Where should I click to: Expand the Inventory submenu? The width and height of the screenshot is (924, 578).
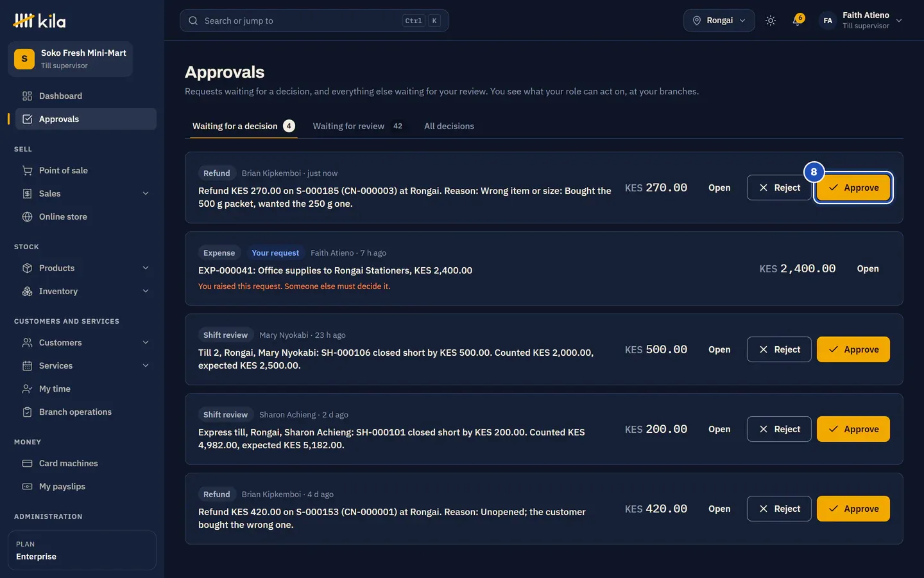click(x=146, y=291)
